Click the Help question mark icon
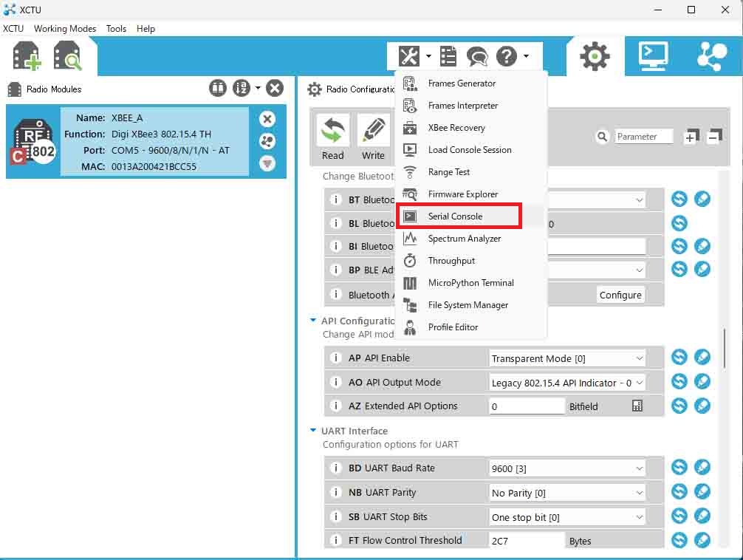 [x=507, y=56]
